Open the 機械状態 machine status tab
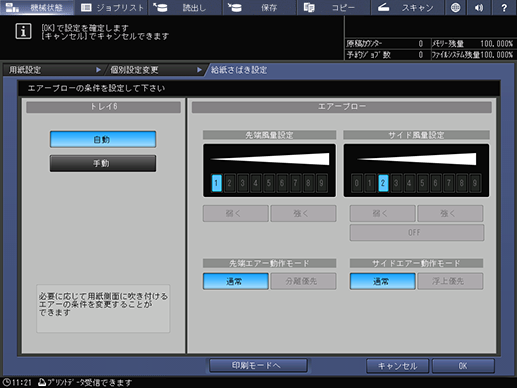 37,7
